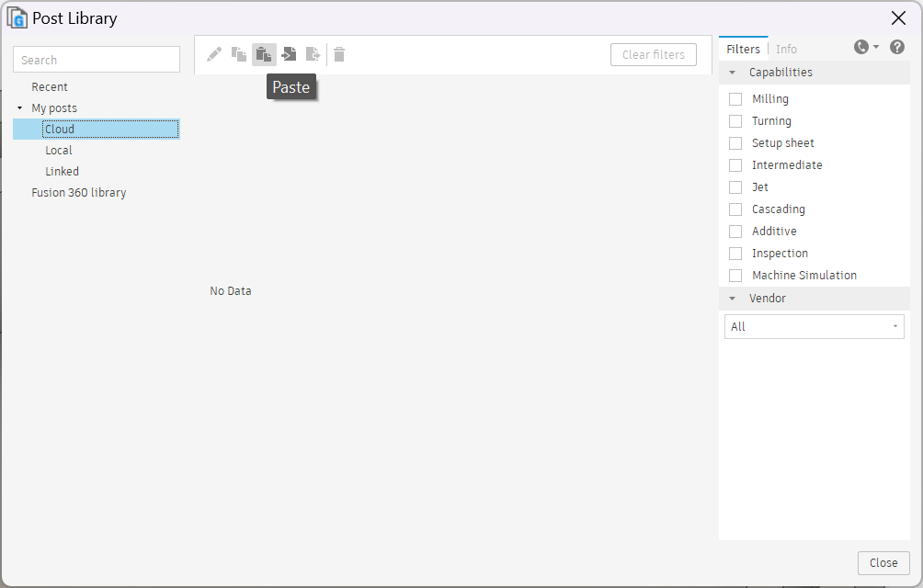The width and height of the screenshot is (923, 588).
Task: Open the help question mark icon
Action: [897, 47]
